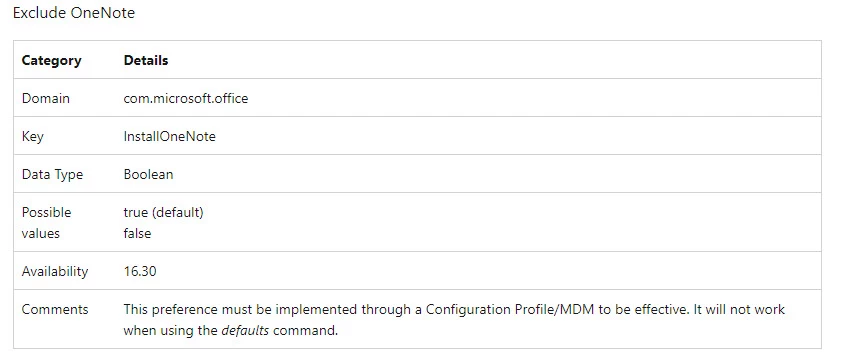
Task: Select the 16.30 version number
Action: pos(140,271)
